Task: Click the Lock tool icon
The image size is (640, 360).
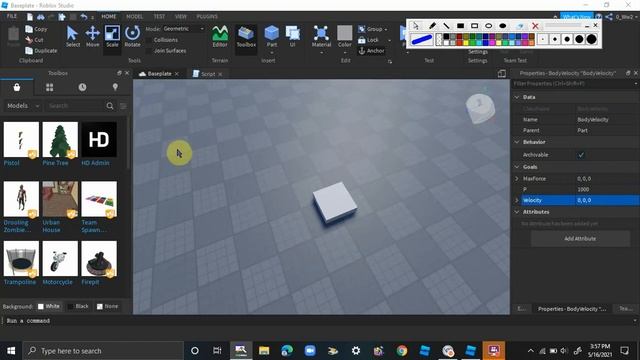Action: pos(362,40)
